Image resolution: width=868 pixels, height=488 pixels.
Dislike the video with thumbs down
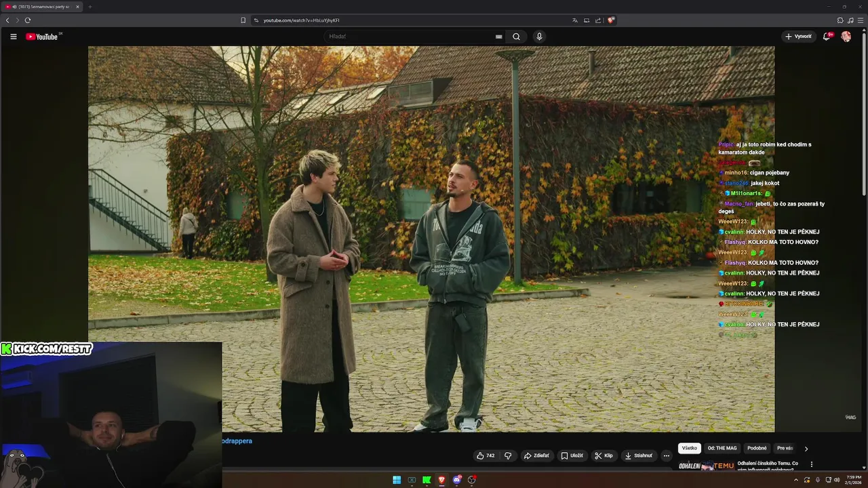(x=508, y=455)
